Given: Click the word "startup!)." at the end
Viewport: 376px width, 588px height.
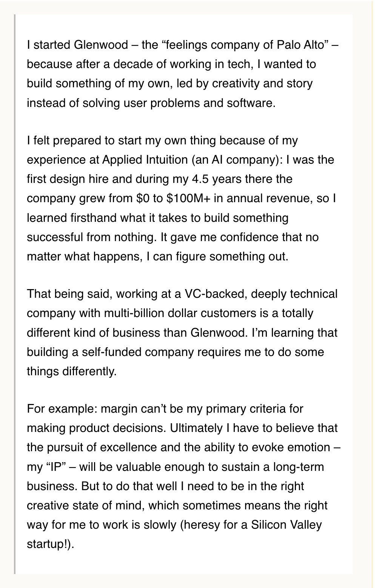Looking at the screenshot, I should click(x=50, y=544).
